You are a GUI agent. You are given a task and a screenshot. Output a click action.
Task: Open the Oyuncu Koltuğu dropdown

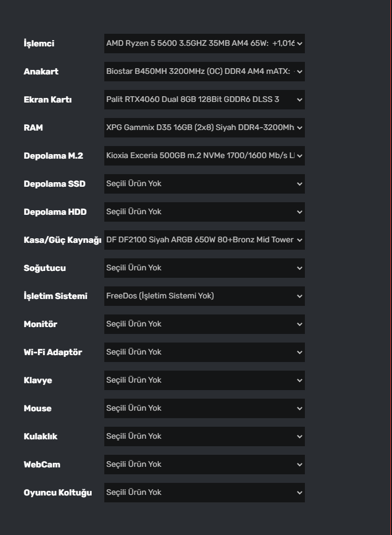(204, 493)
